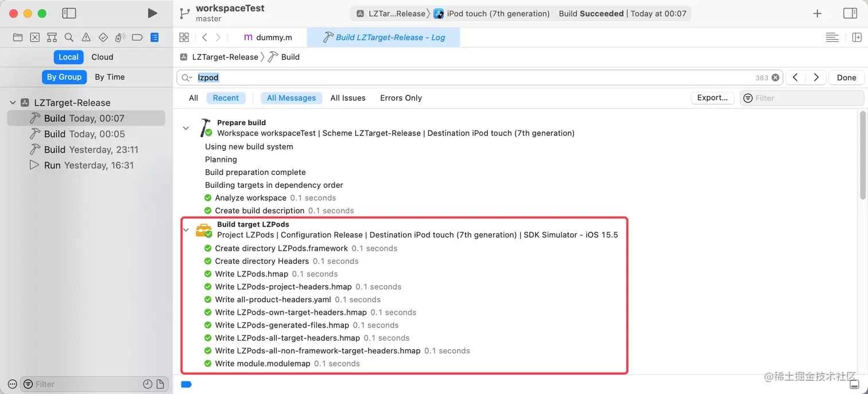Select the Cloud reports toggle

click(102, 57)
